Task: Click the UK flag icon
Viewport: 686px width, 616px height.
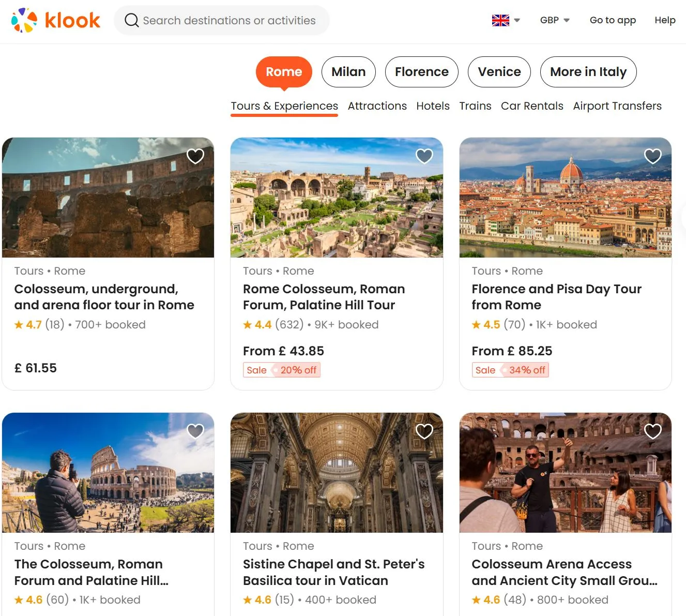Action: click(x=500, y=20)
